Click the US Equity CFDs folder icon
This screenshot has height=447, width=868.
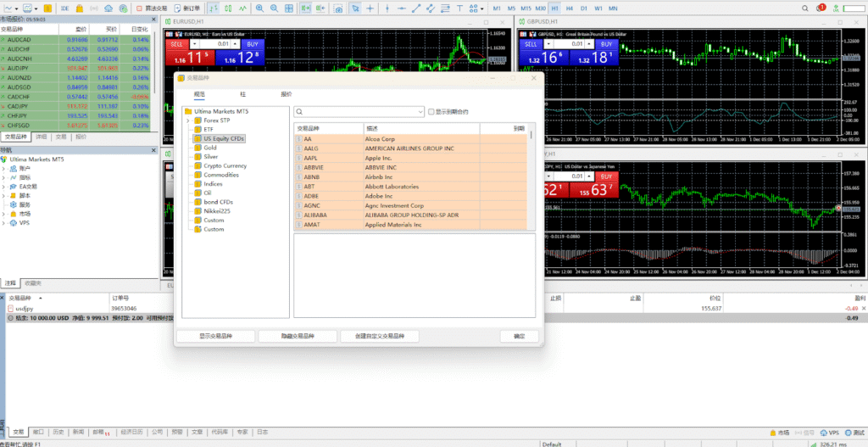point(197,138)
